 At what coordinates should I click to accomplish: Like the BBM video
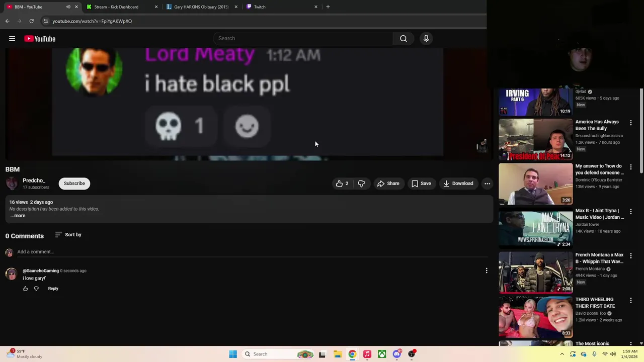click(342, 184)
